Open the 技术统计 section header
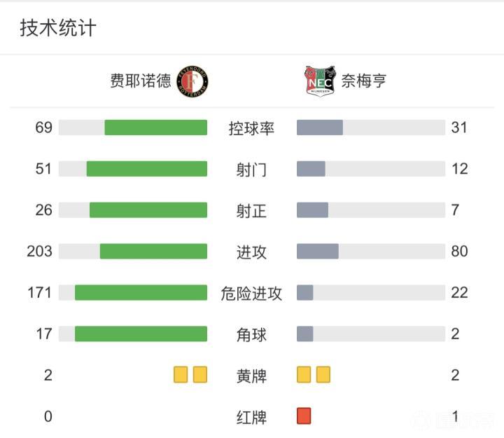This screenshot has width=504, height=438. pyautogui.click(x=58, y=28)
